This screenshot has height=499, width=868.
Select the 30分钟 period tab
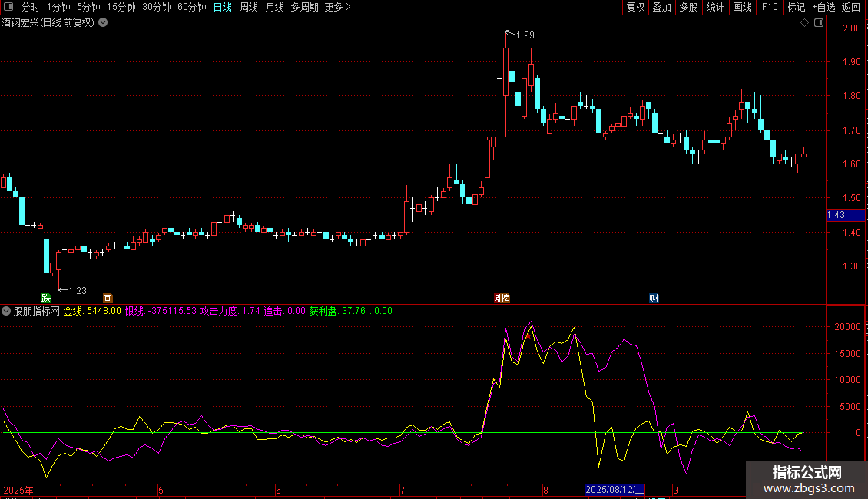pyautogui.click(x=157, y=7)
